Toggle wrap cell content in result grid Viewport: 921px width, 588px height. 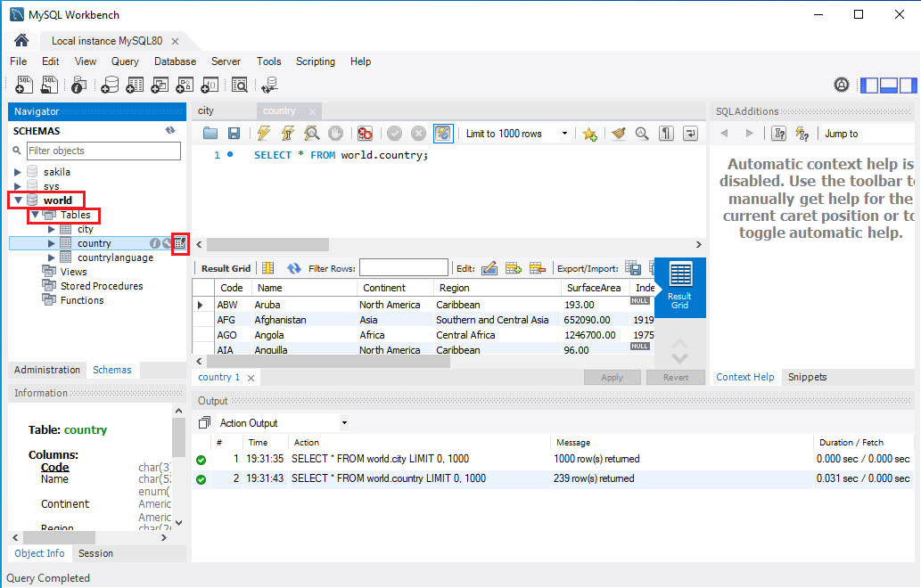click(x=267, y=268)
